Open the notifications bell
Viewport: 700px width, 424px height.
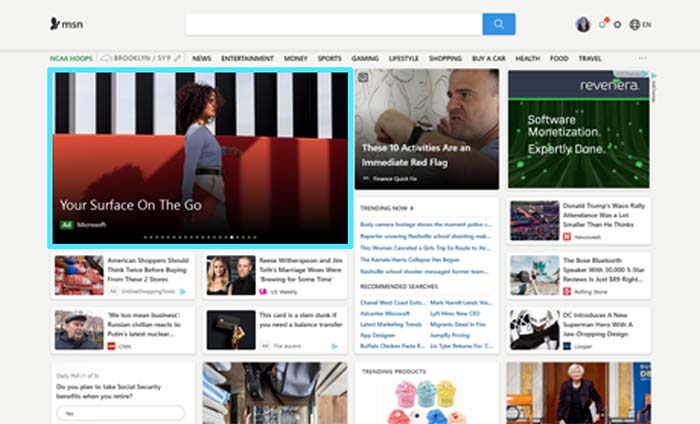click(602, 24)
